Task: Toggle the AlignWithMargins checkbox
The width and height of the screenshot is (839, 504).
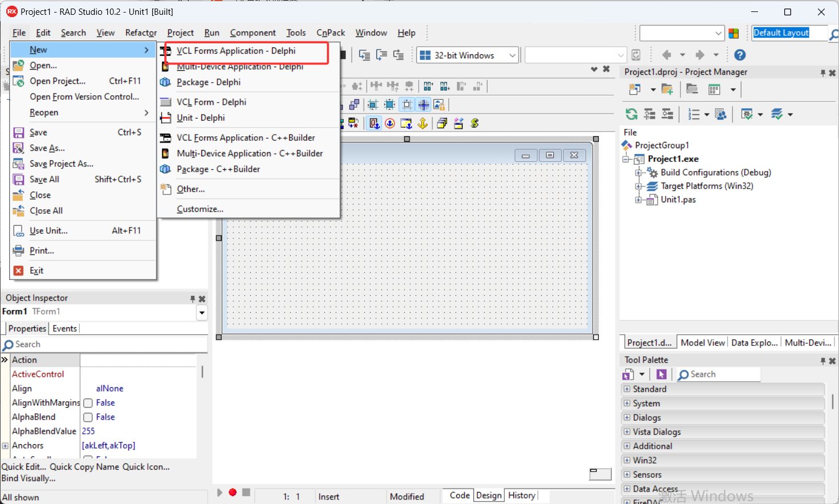Action: tap(88, 403)
